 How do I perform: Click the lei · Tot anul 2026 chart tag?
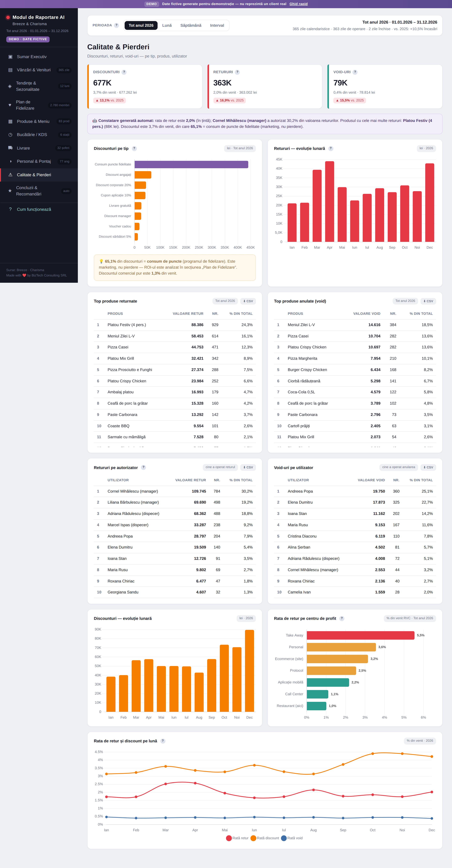[x=240, y=148]
